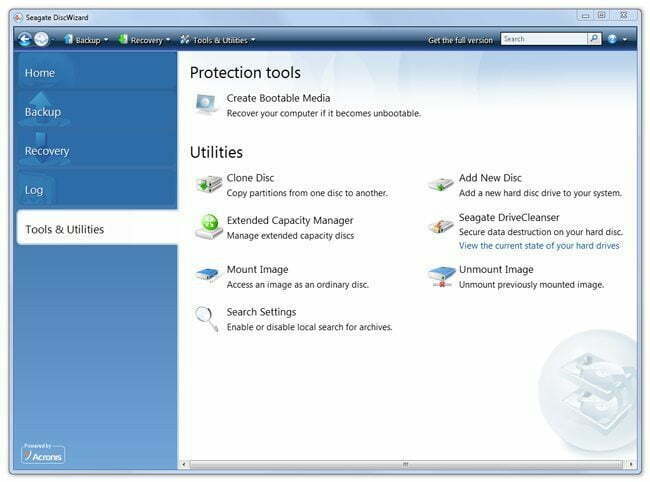Viewport: 650px width, 482px height.
Task: Maximize the Seagate DiscWizard window
Action: 602,16
